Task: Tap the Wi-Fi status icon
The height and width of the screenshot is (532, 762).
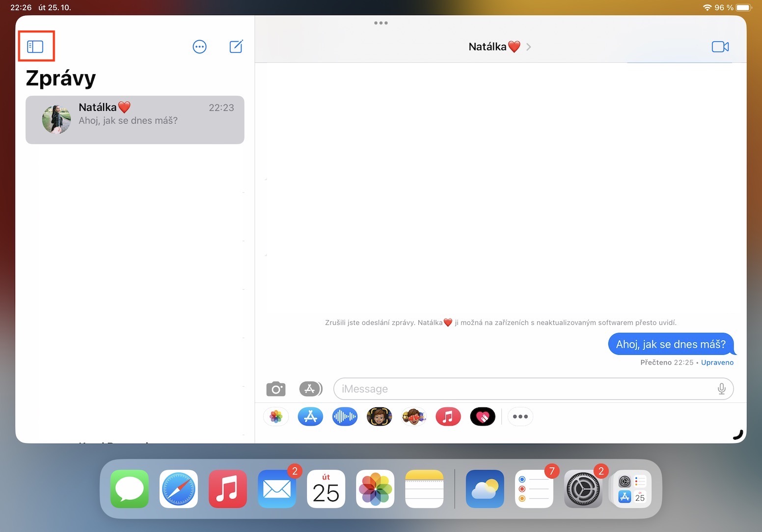Action: [x=708, y=7]
